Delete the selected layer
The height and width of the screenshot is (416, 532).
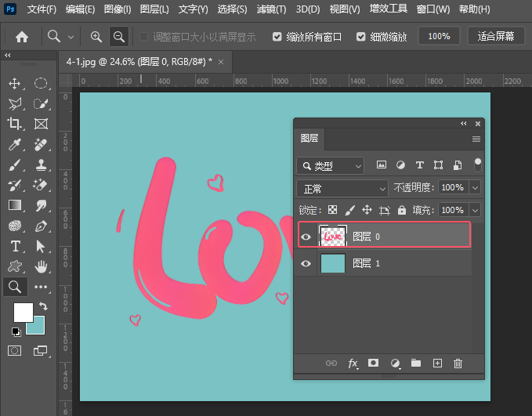point(458,364)
